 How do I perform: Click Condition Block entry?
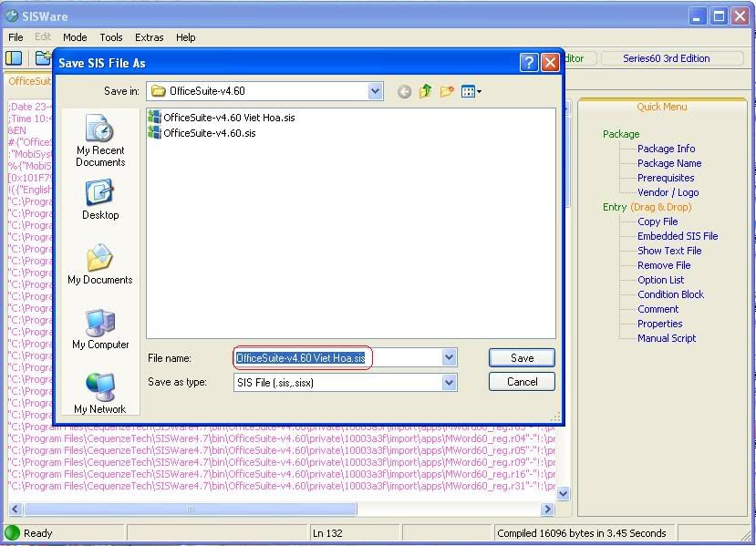(x=670, y=294)
